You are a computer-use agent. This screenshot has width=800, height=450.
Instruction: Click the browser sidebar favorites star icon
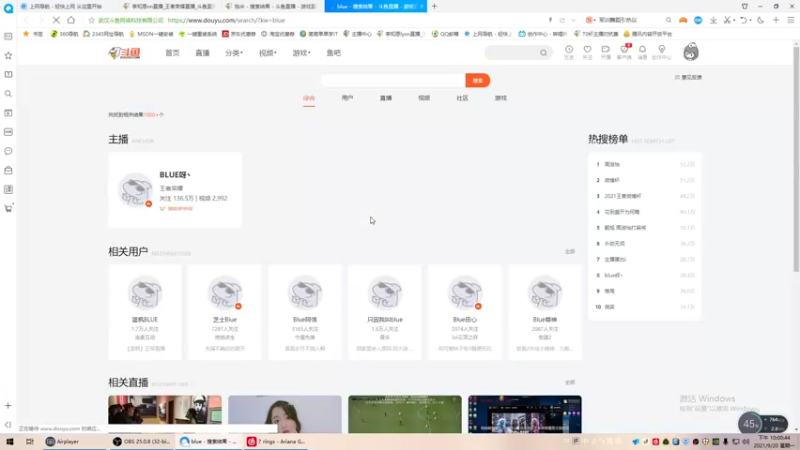pos(8,55)
